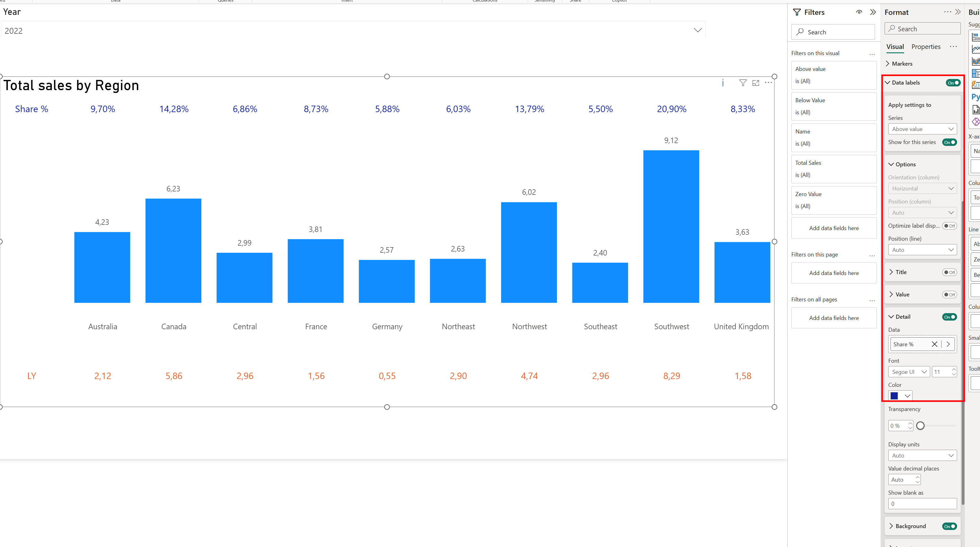Open more options ellipsis on the chart visual
The height and width of the screenshot is (547, 980).
(768, 82)
